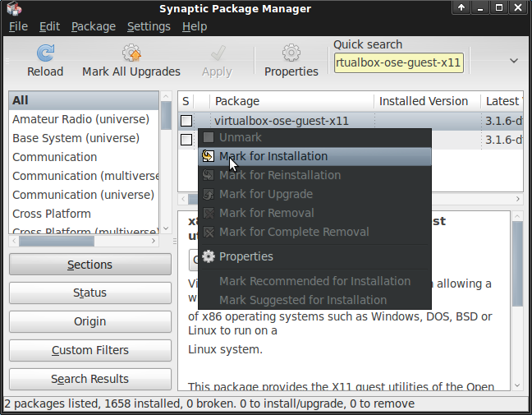This screenshot has width=532, height=415.
Task: Click the Mark for Removal icon
Action: click(209, 214)
